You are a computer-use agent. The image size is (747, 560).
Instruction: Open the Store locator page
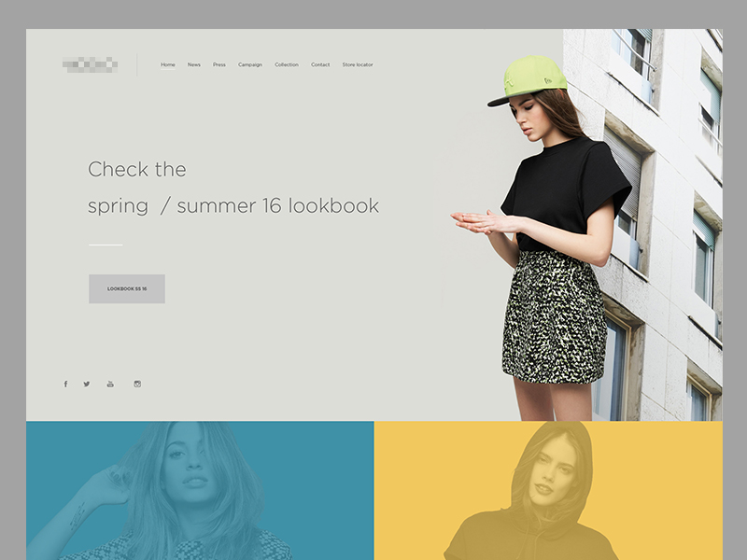point(358,65)
